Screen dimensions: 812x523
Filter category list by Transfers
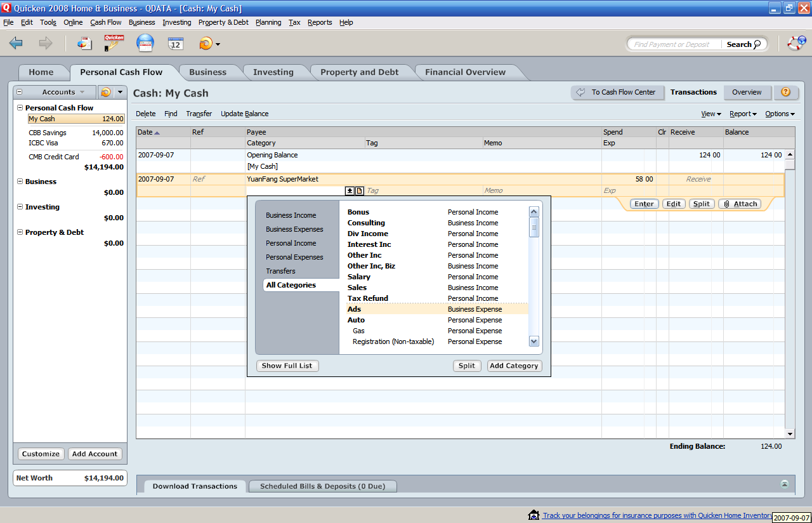pyautogui.click(x=280, y=271)
